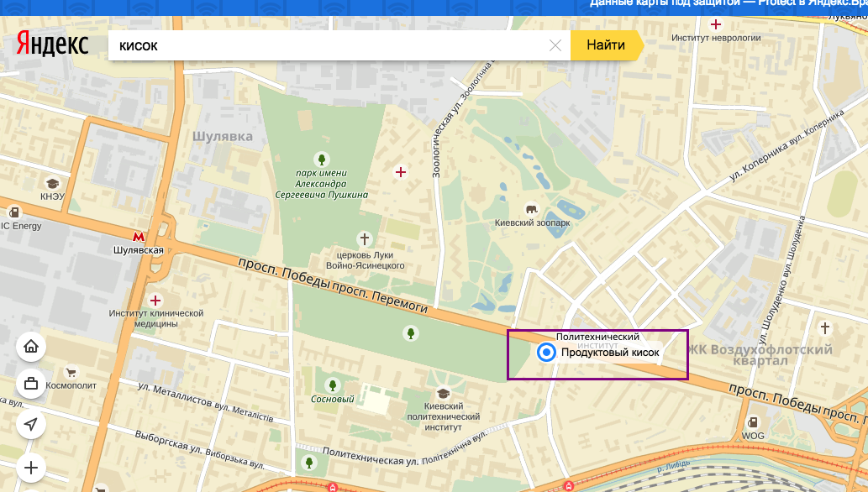Click the р. Либідь river label
The image size is (868, 492).
pos(673,467)
